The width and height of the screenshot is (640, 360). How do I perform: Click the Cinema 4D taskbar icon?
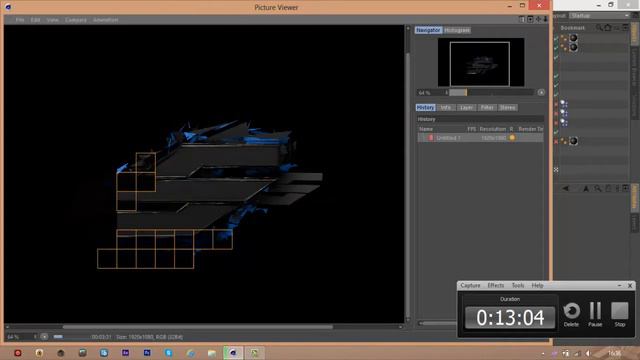coord(233,353)
